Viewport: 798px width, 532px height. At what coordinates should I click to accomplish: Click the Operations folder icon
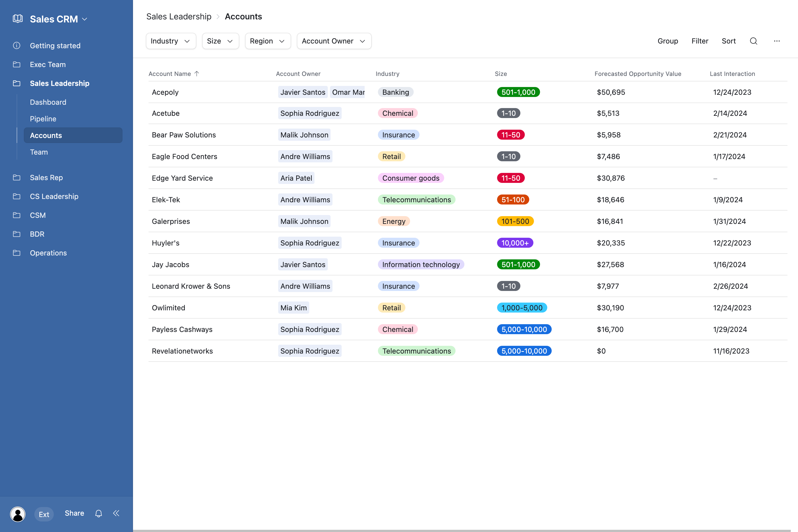pos(17,253)
